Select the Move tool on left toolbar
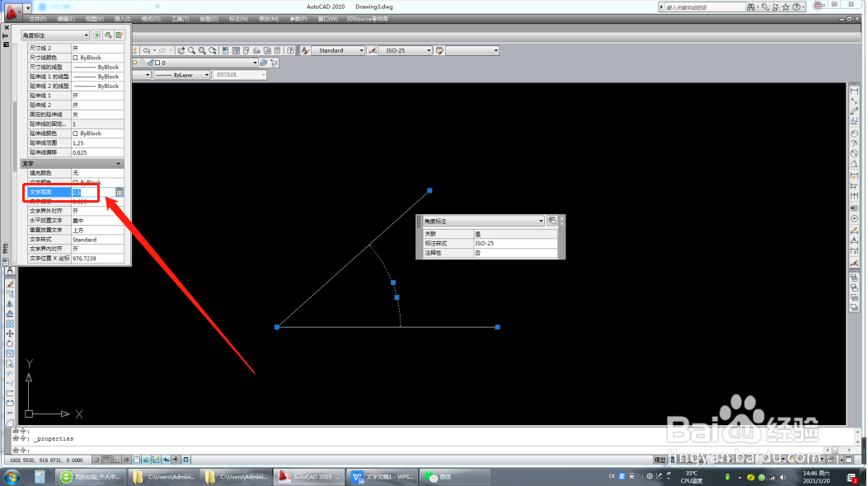Image resolution: width=868 pixels, height=486 pixels. tap(10, 334)
